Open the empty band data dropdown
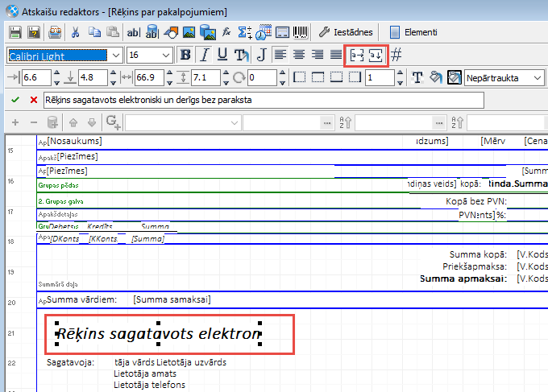This screenshot has width=548, height=392. point(235,123)
